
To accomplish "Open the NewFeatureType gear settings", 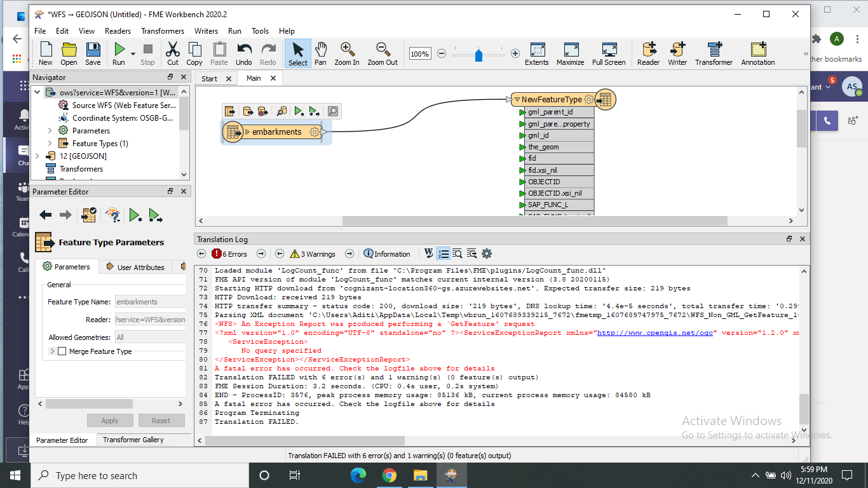I will pyautogui.click(x=589, y=99).
